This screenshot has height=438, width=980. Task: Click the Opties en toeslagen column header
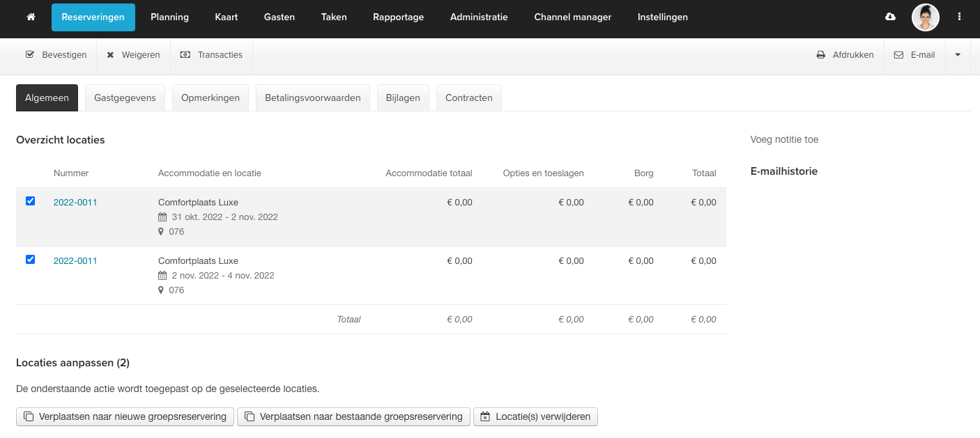tap(543, 173)
